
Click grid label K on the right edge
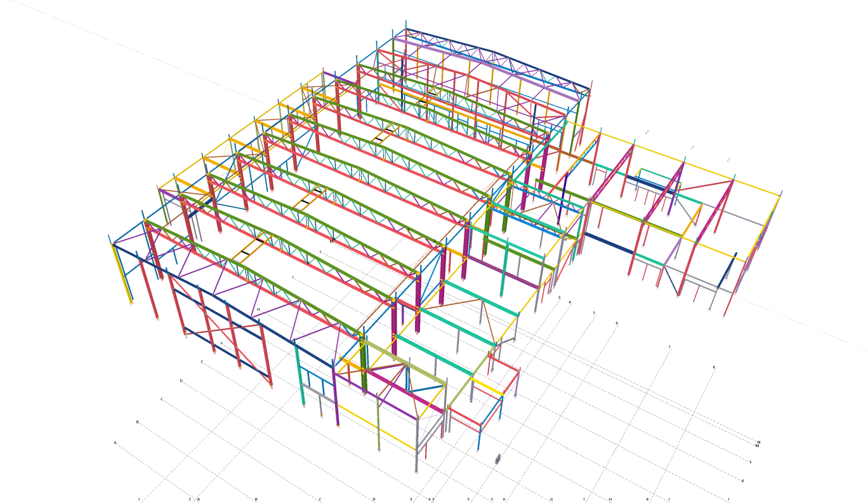742,481
